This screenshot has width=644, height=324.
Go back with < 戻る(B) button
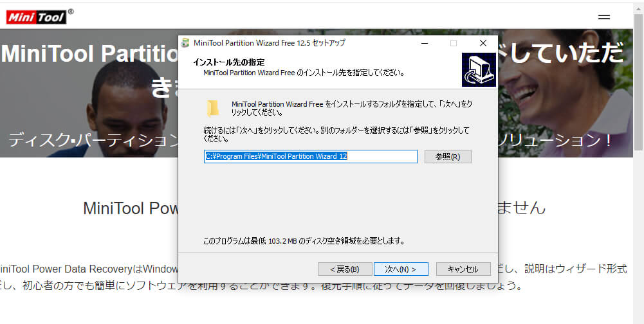tap(345, 269)
